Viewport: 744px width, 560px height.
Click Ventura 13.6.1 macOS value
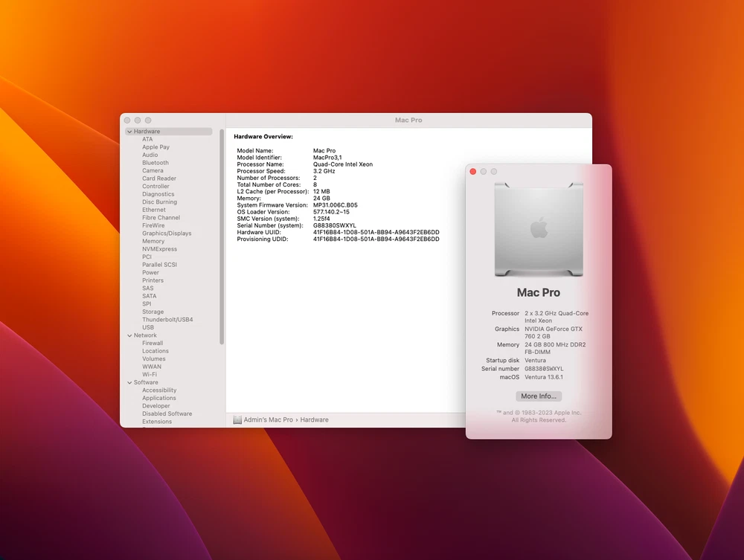point(544,377)
